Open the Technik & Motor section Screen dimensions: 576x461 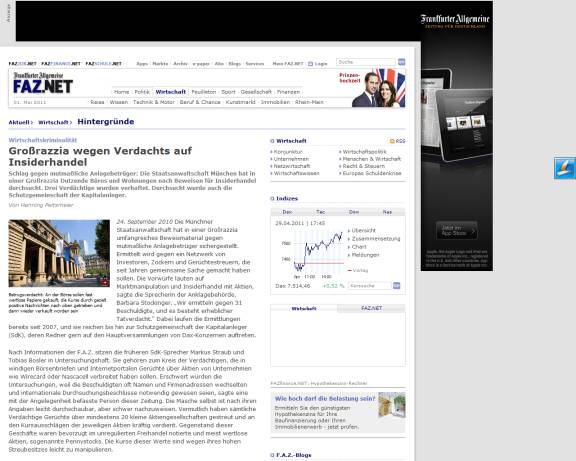coord(154,102)
